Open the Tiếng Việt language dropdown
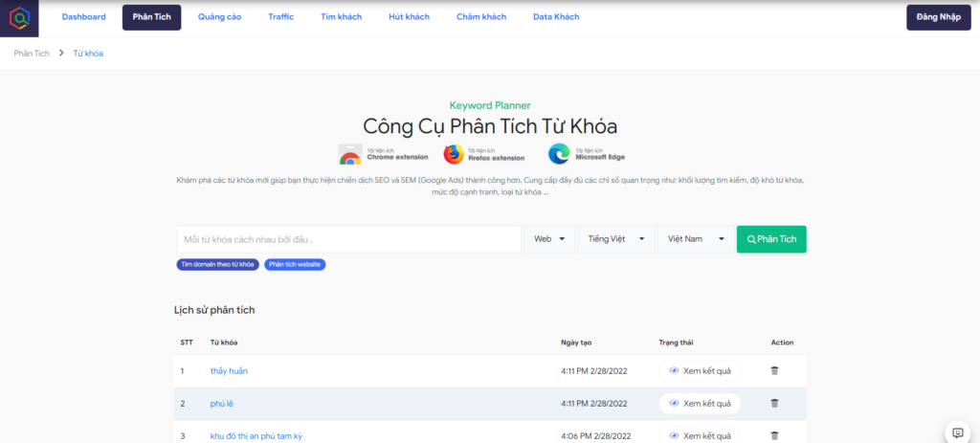Image resolution: width=980 pixels, height=443 pixels. (616, 239)
